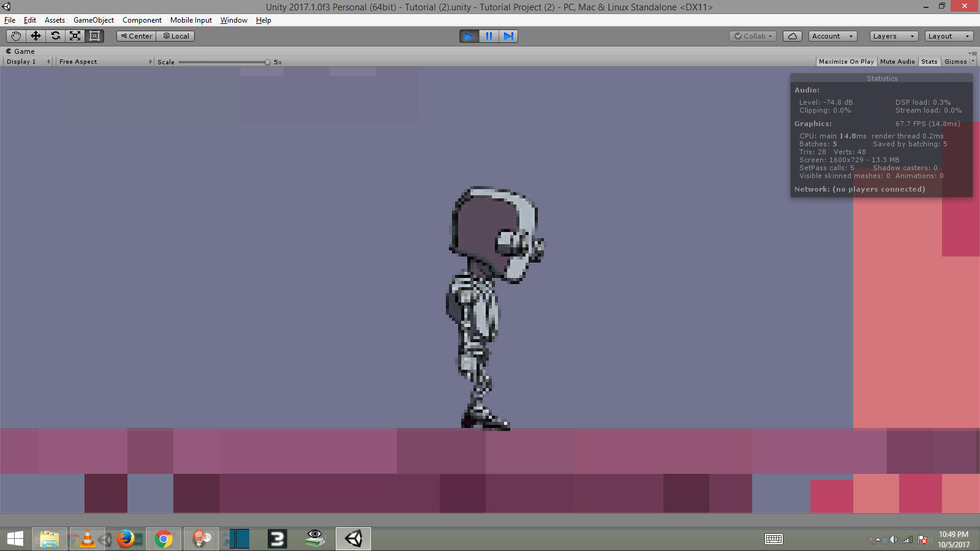Viewport: 980px width, 551px height.
Task: Select the Scale tool
Action: coord(75,36)
